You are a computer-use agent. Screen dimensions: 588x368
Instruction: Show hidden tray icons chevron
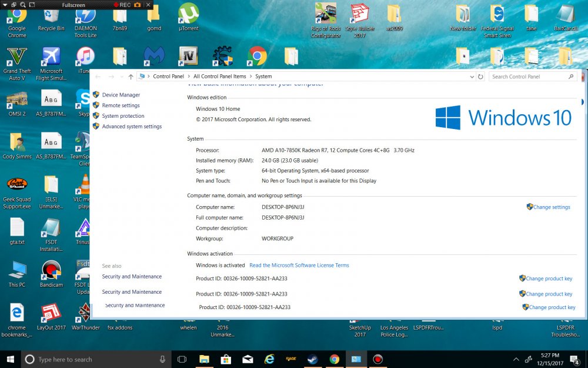coord(516,359)
